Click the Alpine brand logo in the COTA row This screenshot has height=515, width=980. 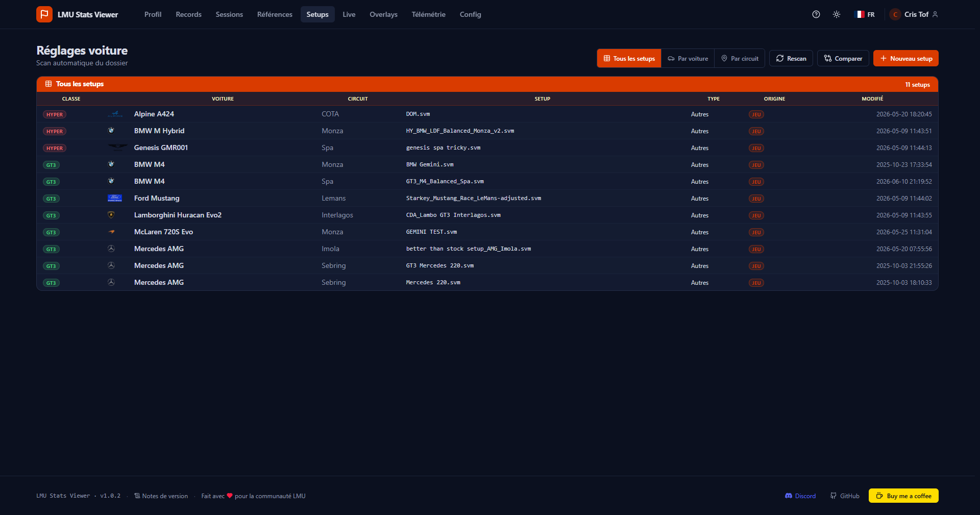click(115, 114)
